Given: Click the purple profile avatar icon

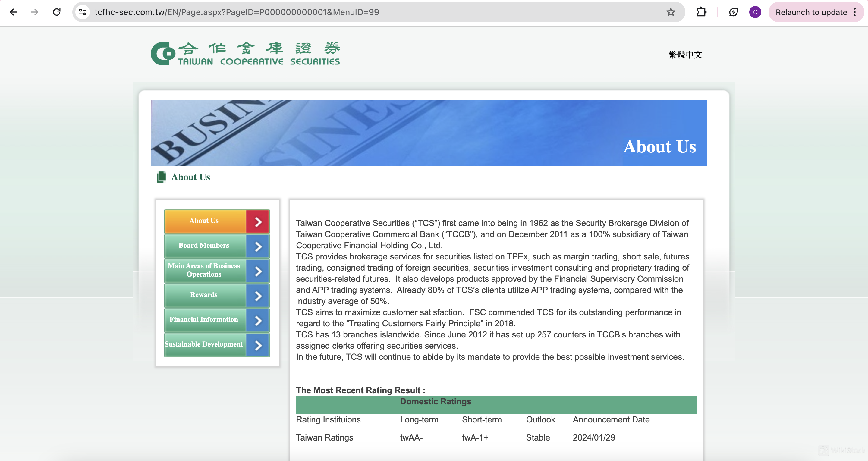Looking at the screenshot, I should pyautogui.click(x=755, y=12).
